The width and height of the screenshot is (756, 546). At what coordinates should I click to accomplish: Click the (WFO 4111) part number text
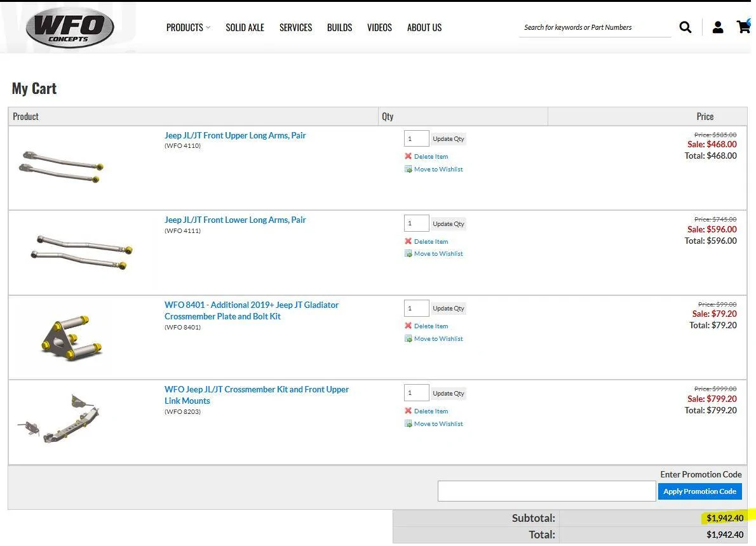click(182, 230)
